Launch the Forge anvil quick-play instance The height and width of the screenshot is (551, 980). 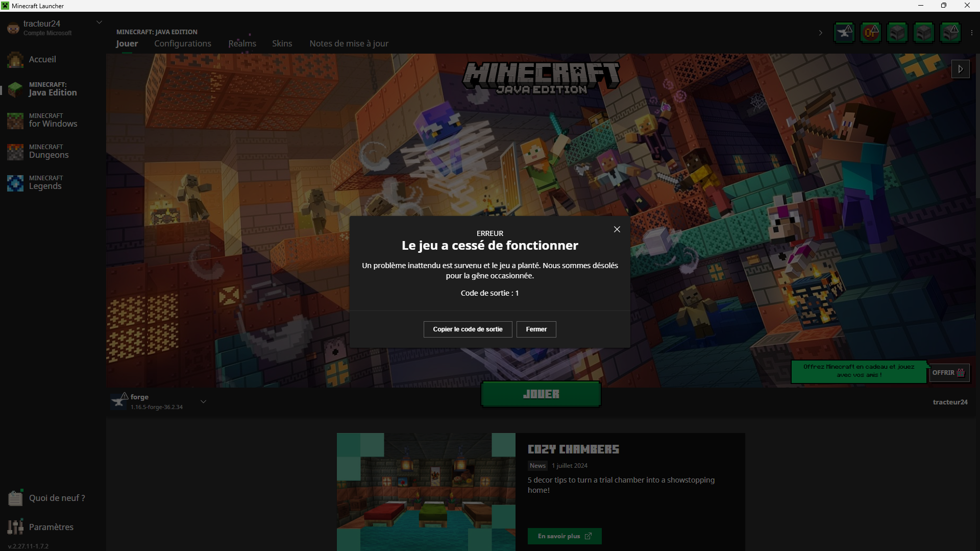click(x=844, y=33)
